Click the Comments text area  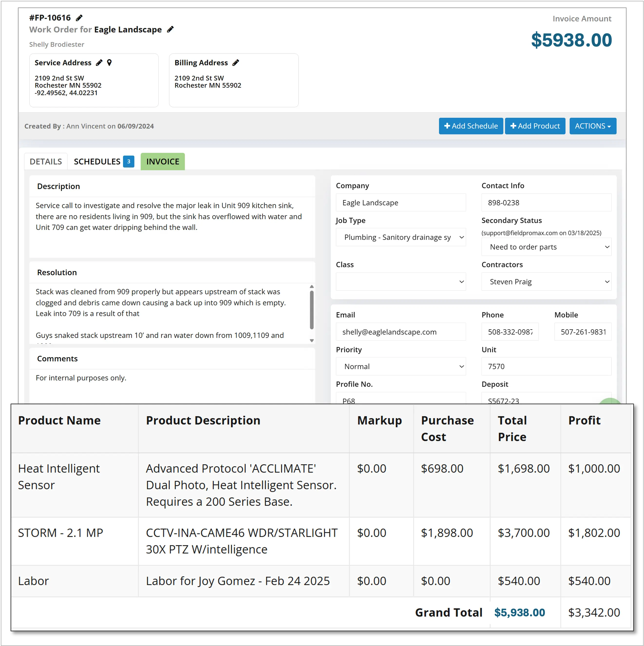[x=172, y=386]
